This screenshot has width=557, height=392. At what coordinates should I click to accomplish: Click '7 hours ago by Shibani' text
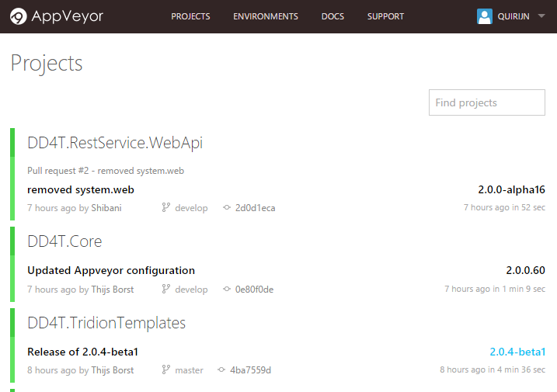75,208
